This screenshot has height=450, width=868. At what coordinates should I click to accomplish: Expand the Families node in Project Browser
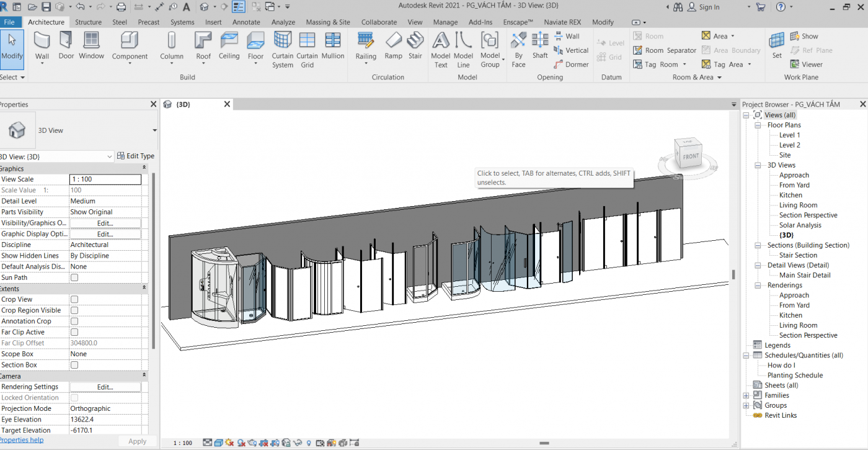click(x=746, y=395)
